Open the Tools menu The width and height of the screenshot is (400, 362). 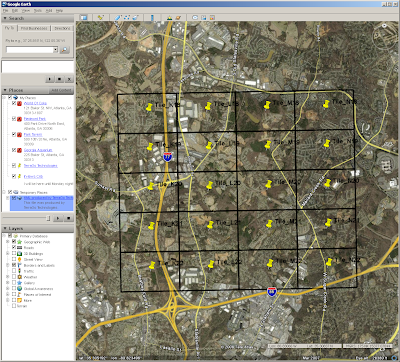pos(38,11)
